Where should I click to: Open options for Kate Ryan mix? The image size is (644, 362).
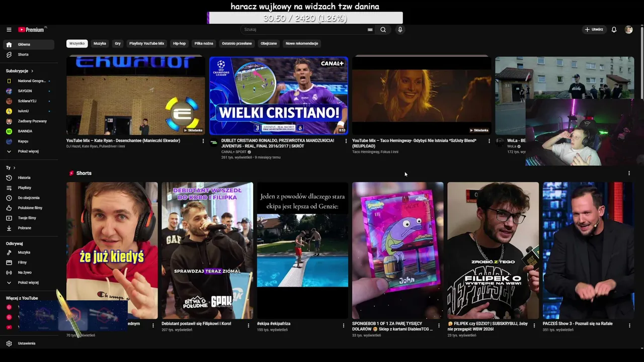tap(203, 141)
